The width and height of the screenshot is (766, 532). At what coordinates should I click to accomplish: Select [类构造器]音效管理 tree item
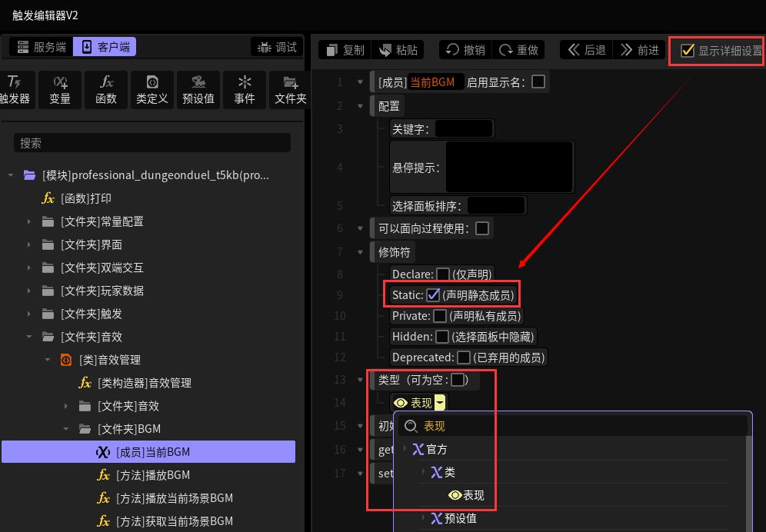(135, 383)
